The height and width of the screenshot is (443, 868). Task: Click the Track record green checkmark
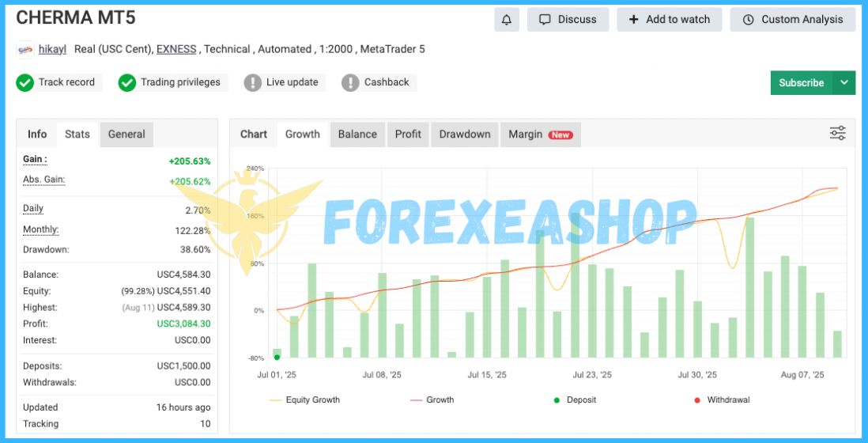coord(25,82)
